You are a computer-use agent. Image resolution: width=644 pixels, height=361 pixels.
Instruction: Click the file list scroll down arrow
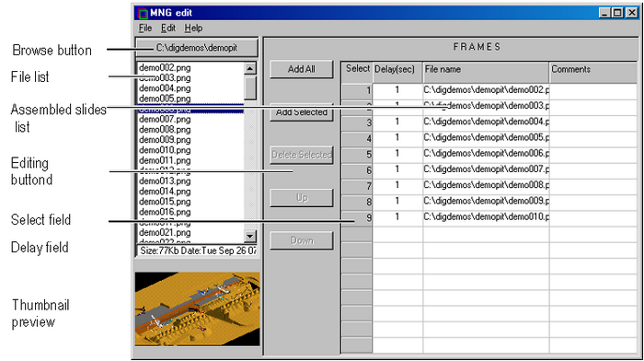pyautogui.click(x=250, y=236)
